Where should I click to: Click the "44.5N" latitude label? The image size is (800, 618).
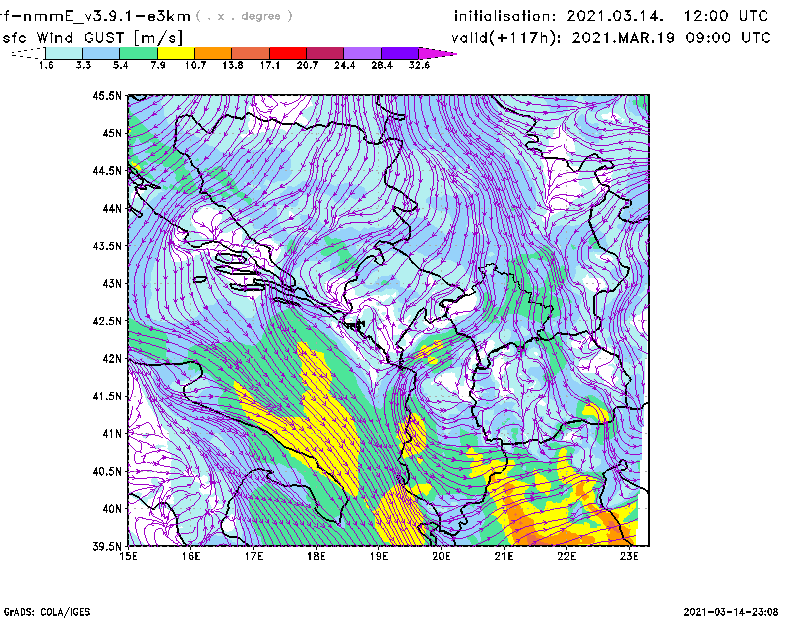tap(107, 170)
